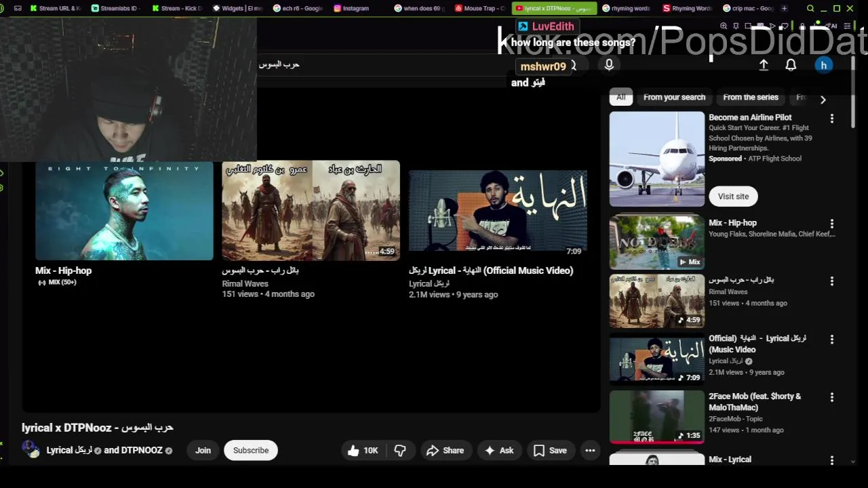The image size is (868, 488).
Task: Open the account avatar 'h'
Action: pos(824,65)
